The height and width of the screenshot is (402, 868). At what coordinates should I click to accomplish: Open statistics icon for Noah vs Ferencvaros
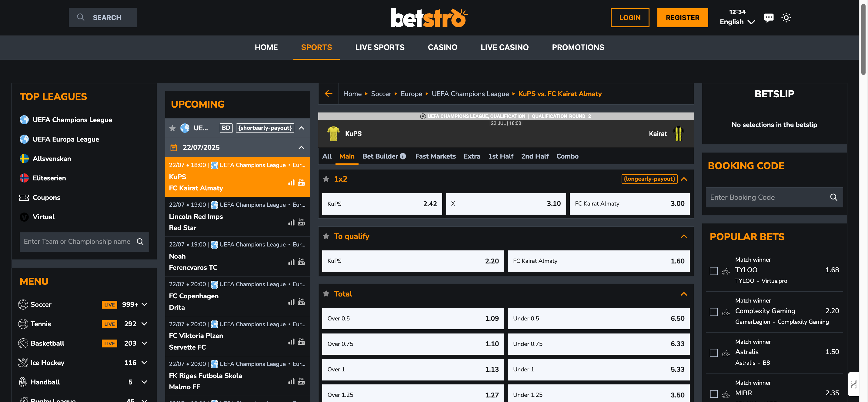point(292,262)
